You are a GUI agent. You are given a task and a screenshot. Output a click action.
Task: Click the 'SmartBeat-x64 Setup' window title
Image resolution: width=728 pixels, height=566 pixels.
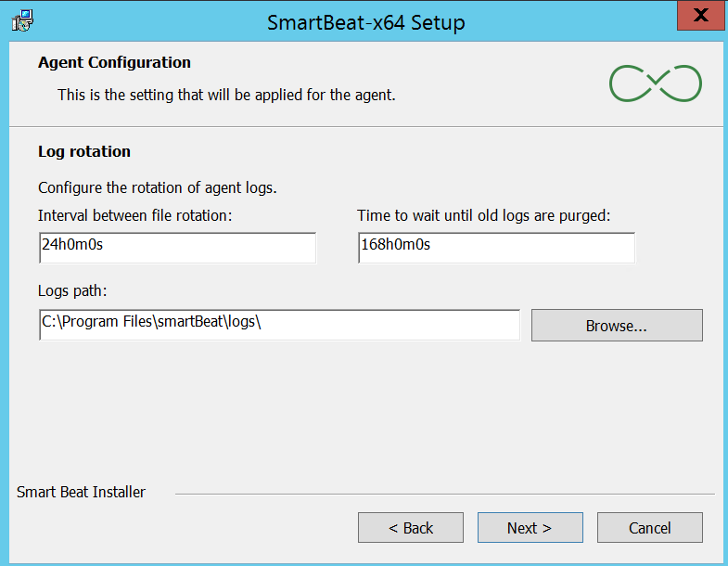click(x=366, y=22)
